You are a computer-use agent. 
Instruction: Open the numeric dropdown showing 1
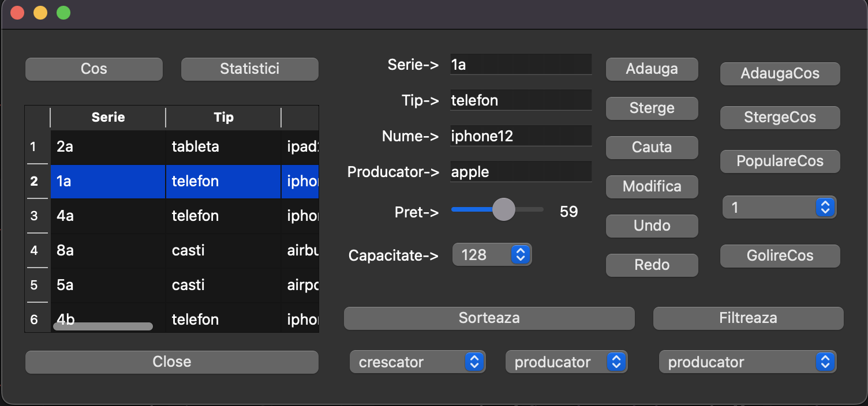click(779, 207)
